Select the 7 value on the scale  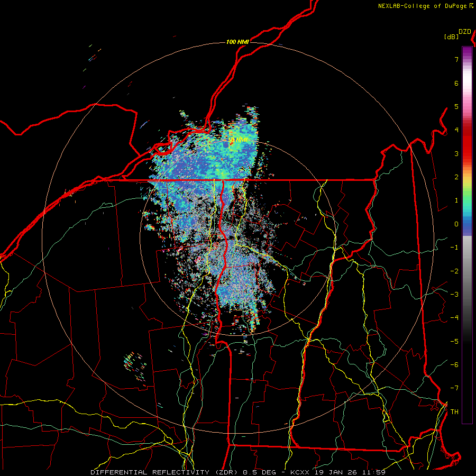(x=456, y=59)
